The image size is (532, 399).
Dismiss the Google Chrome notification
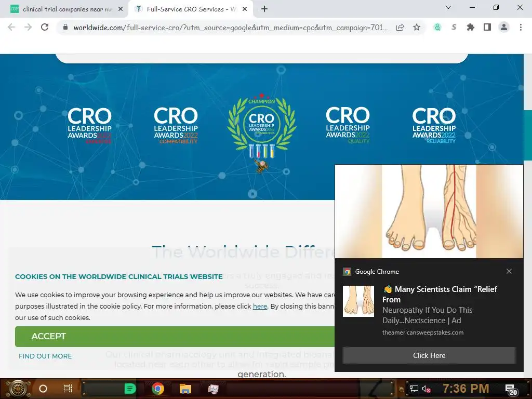click(509, 271)
